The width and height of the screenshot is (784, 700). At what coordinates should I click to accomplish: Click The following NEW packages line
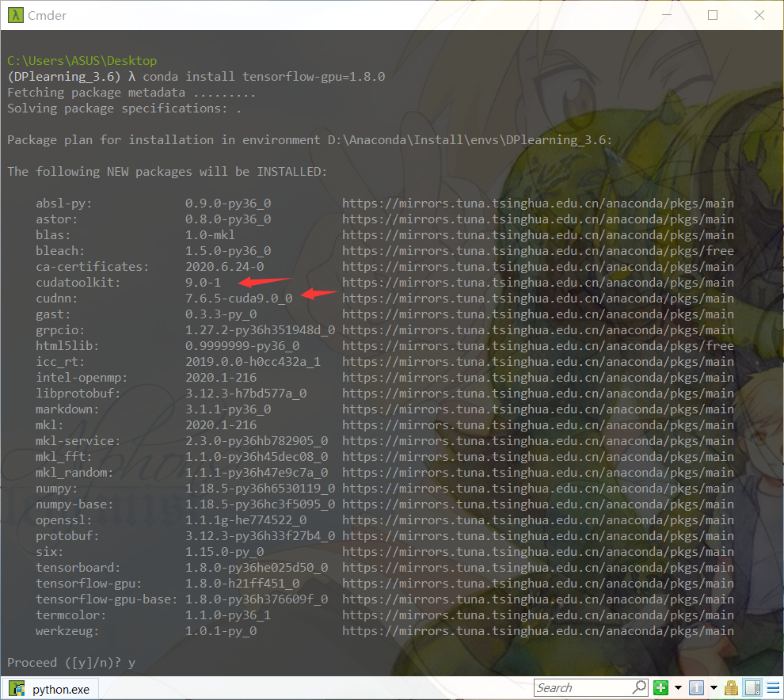[167, 172]
